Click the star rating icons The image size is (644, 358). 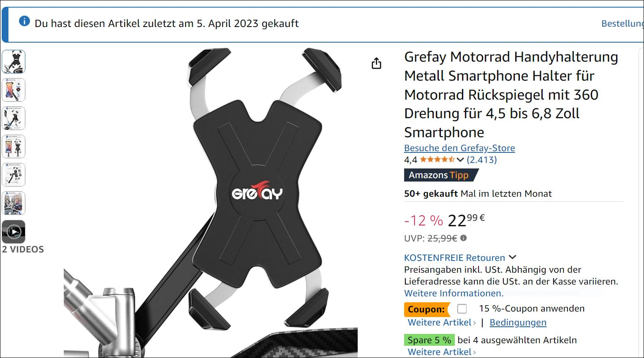coord(437,160)
